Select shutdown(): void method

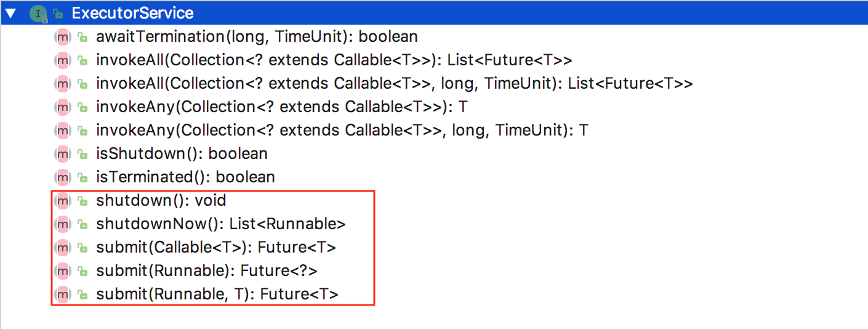click(x=161, y=200)
